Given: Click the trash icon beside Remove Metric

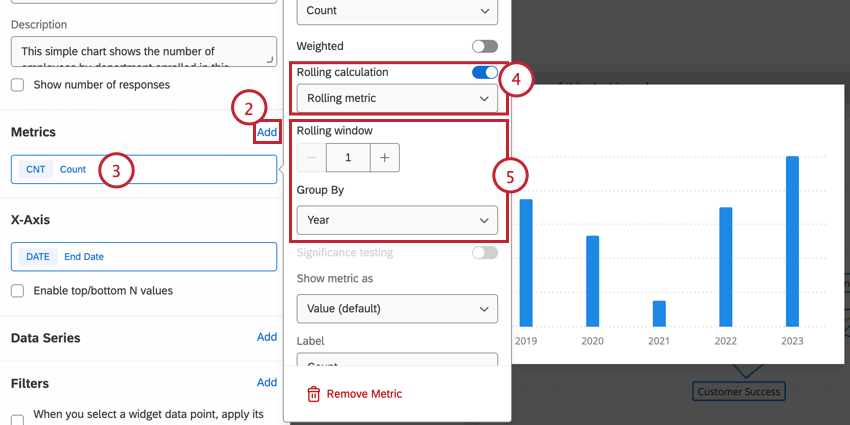Looking at the screenshot, I should 313,394.
